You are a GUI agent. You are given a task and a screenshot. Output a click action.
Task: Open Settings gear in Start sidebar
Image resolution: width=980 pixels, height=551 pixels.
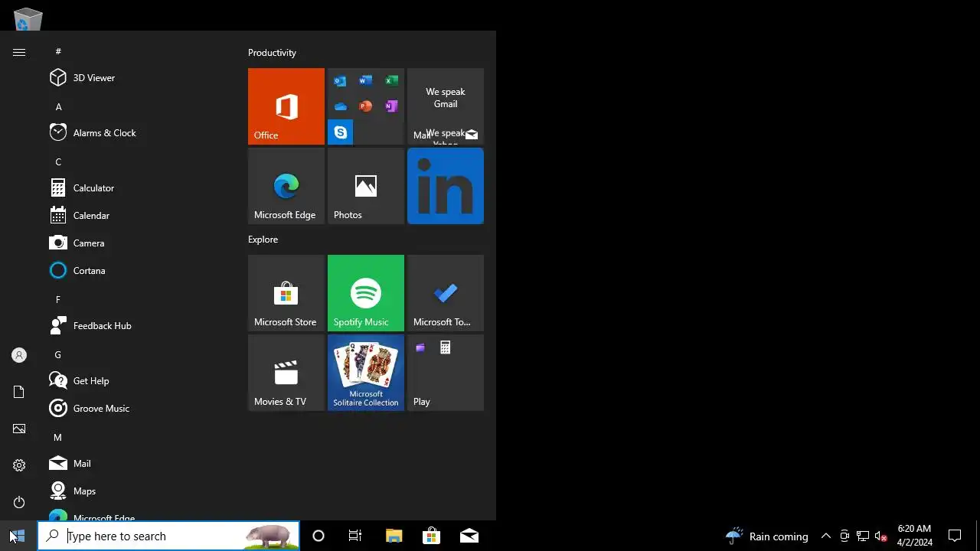[x=19, y=465]
